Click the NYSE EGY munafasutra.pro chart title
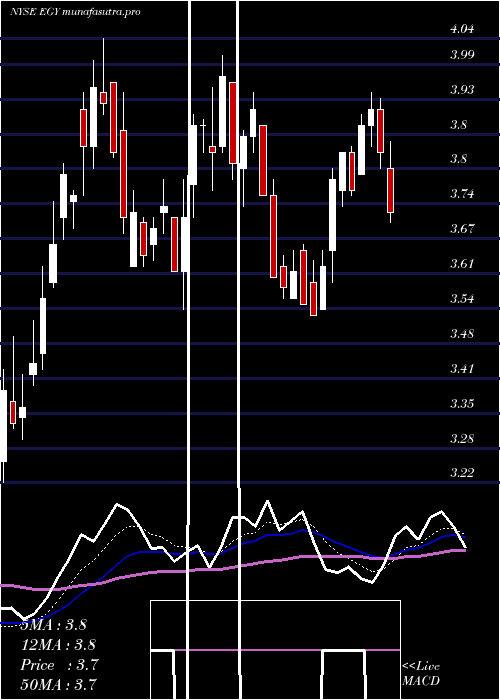500x700 pixels. tap(75, 12)
